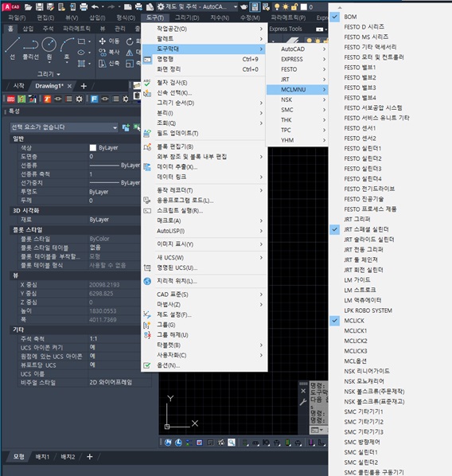Viewport: 452px width, 476px height.
Task: Click the Stretch (신축) tool
Action: coord(109,64)
